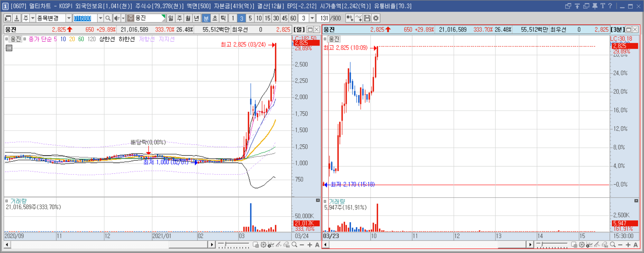Open the speaker icon dropdown arrow
644x253 pixels.
123,18
